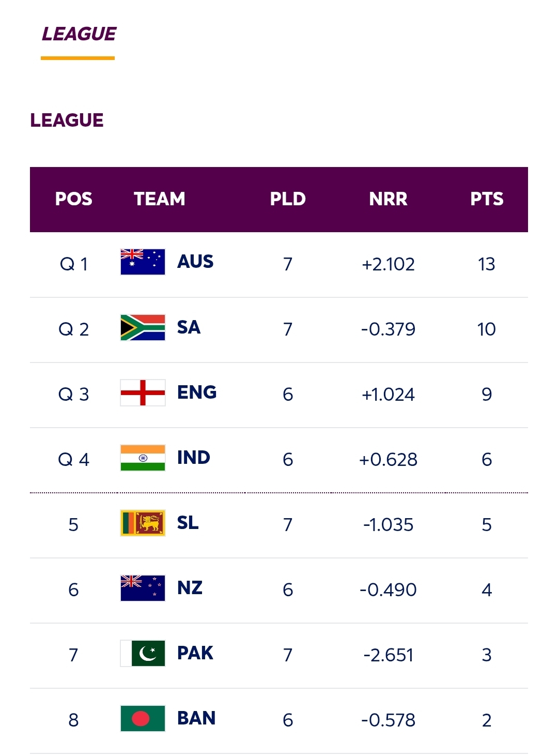This screenshot has height=756, width=558.
Task: Switch to the LEAGUE tab
Action: [x=79, y=35]
